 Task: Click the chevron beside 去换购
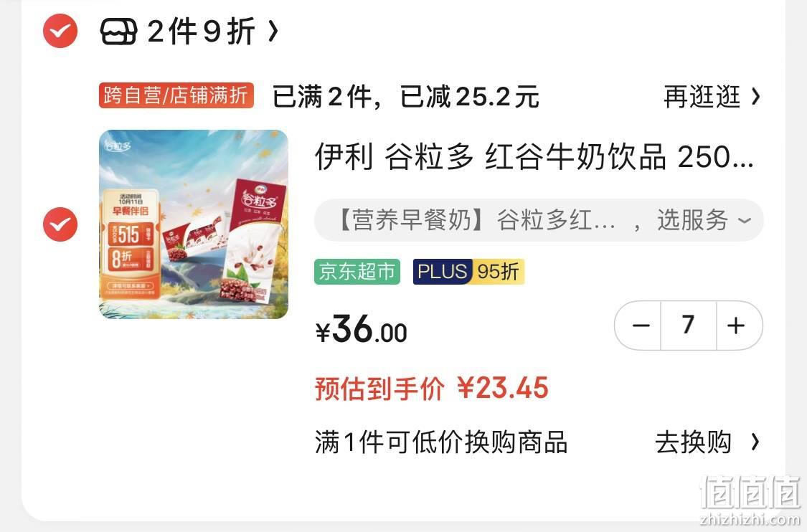point(755,442)
